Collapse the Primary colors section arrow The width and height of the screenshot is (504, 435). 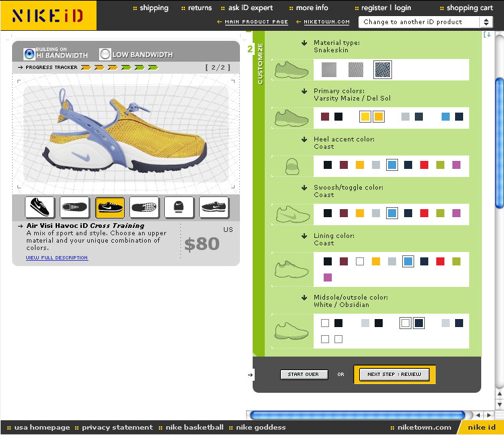click(304, 91)
